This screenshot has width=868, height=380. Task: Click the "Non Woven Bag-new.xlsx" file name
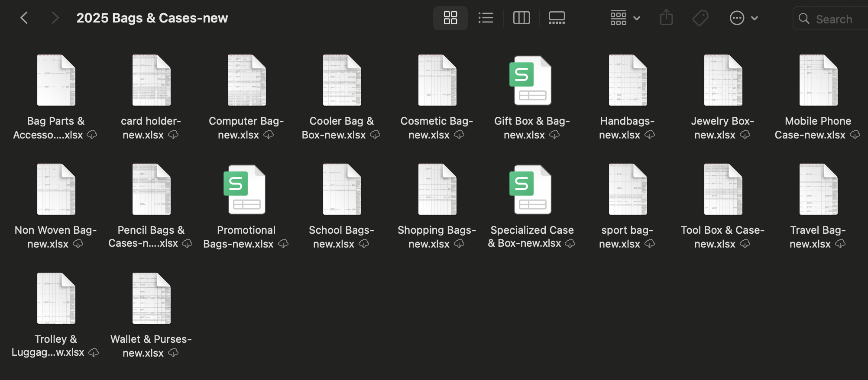tap(55, 237)
